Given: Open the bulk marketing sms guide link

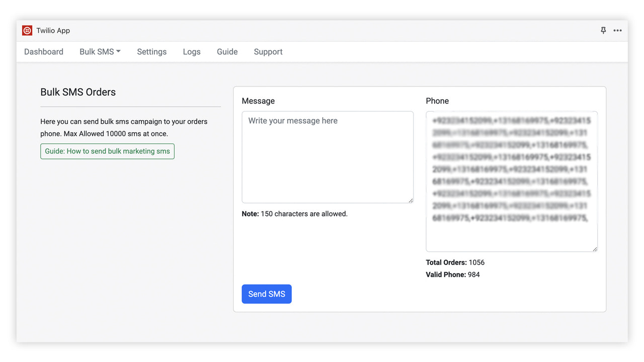Looking at the screenshot, I should pyautogui.click(x=107, y=151).
